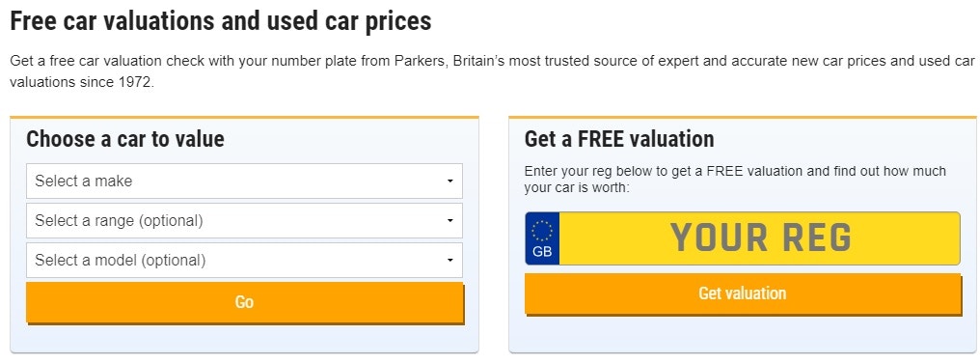Click the intro paragraph mentioning Parkers
Image resolution: width=980 pixels, height=363 pixels.
point(493,71)
